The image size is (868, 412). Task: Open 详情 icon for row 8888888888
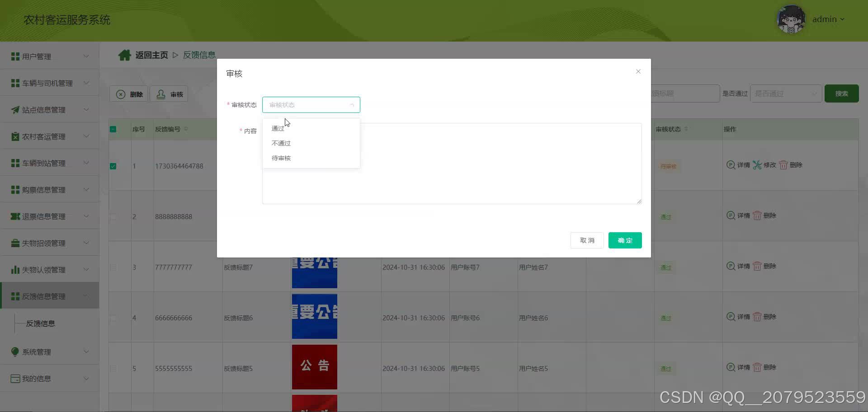click(x=731, y=215)
